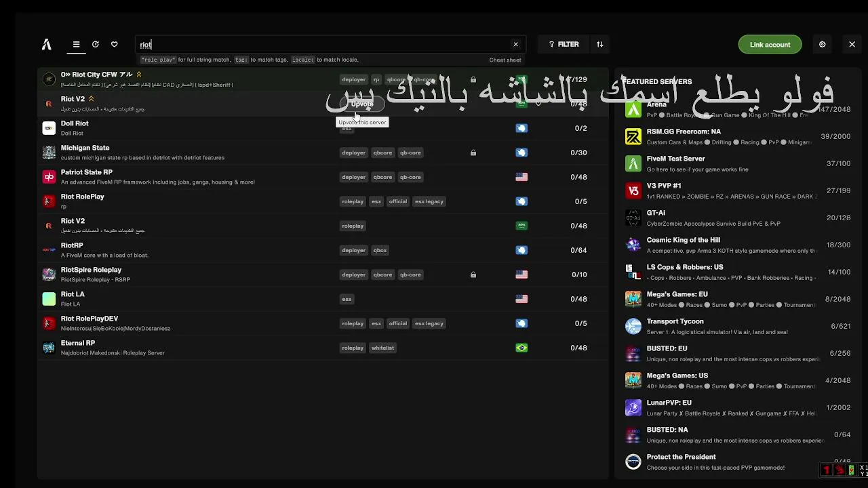Click the deployer tag on Michigan State
The image size is (868, 488).
[x=353, y=152]
